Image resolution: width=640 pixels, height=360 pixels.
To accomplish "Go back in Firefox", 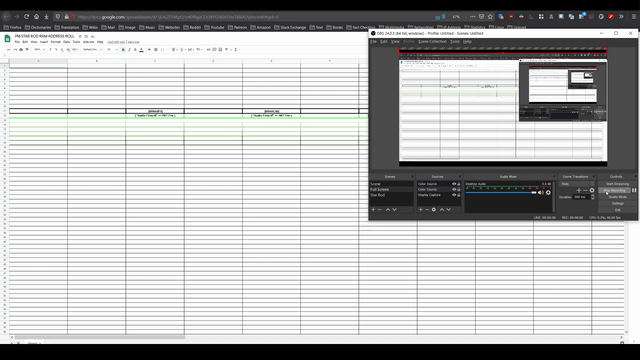I will [6, 16].
